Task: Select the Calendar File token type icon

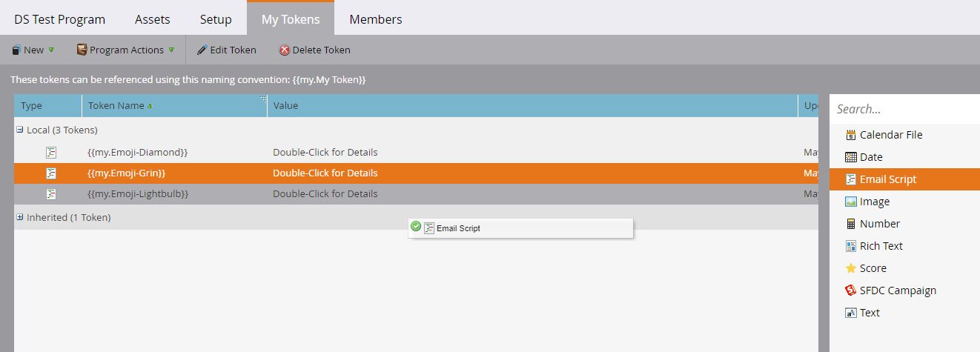Action: pos(850,135)
